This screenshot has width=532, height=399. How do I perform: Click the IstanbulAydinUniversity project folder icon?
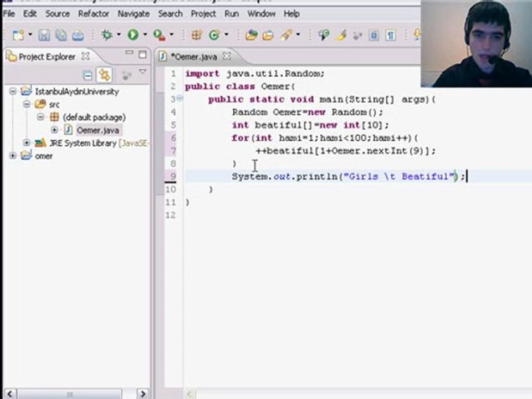coord(26,91)
